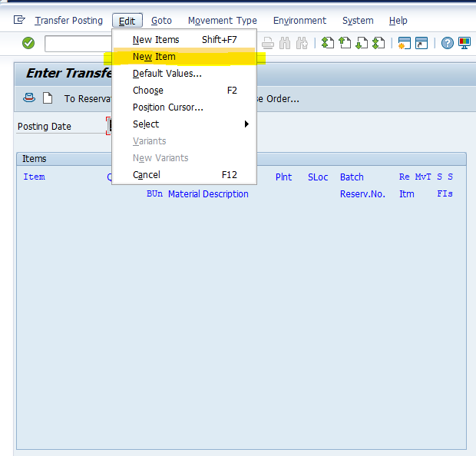This screenshot has width=476, height=456.
Task: Click the Generate Shortcut icon
Action: 421,43
